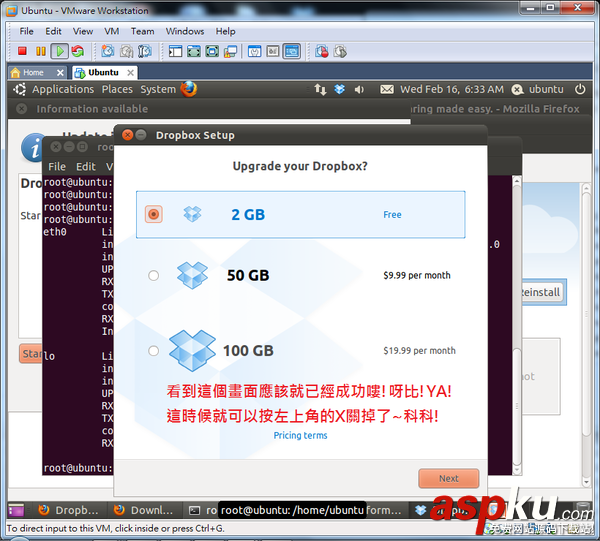Open the Windows menu
This screenshot has width=600, height=541.
tap(185, 31)
